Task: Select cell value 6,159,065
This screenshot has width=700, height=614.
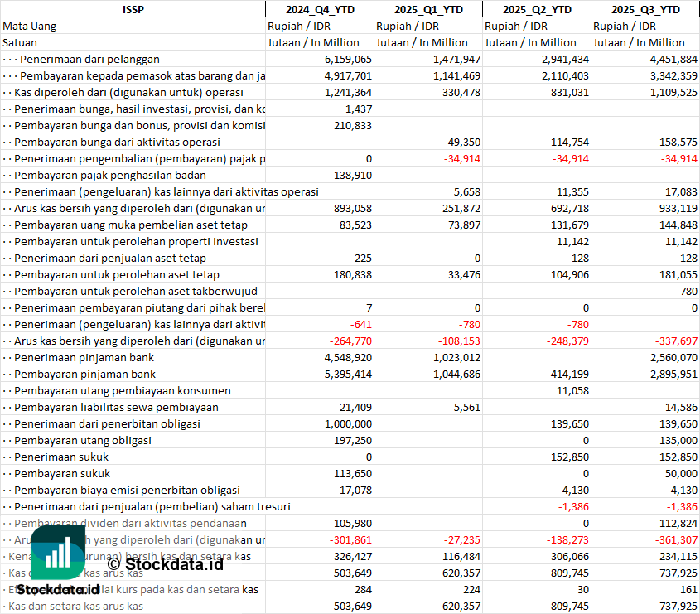Action: pos(348,60)
